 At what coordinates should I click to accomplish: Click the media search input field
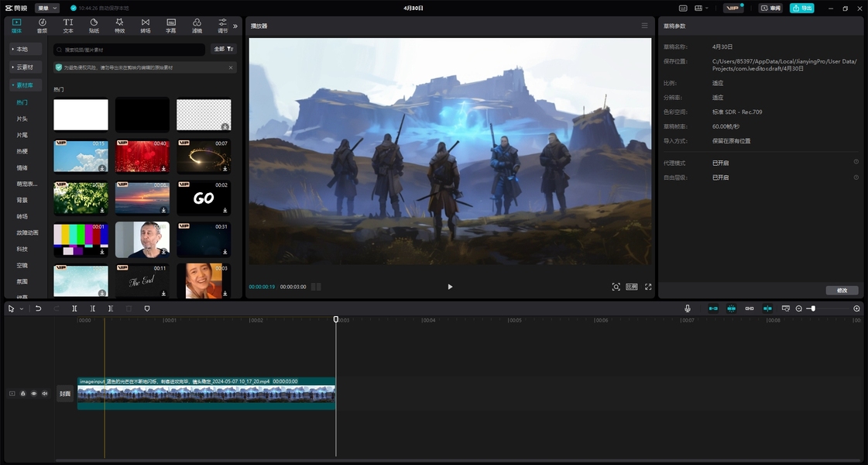(129, 50)
